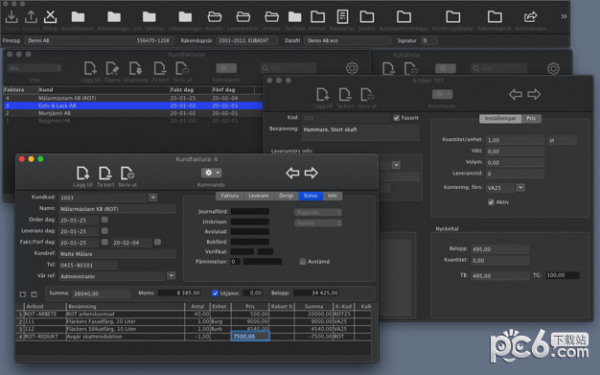Click Lägg till in Kundfakturor list window

pyautogui.click(x=90, y=68)
